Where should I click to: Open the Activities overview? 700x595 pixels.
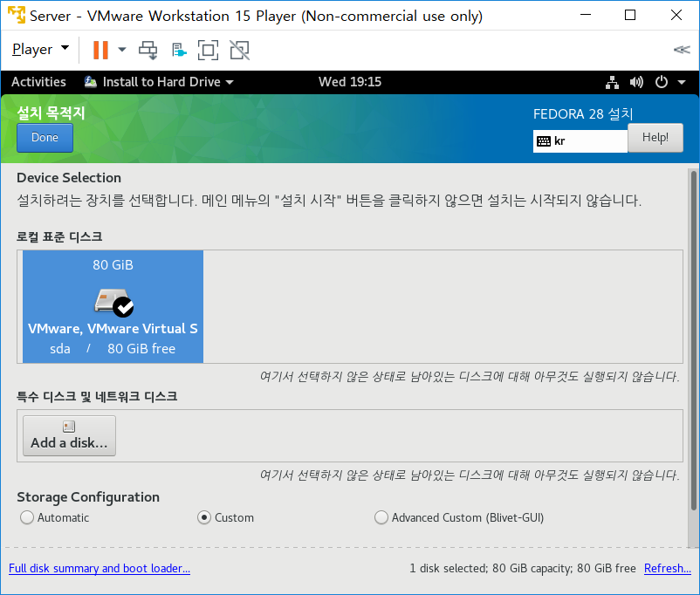click(38, 82)
